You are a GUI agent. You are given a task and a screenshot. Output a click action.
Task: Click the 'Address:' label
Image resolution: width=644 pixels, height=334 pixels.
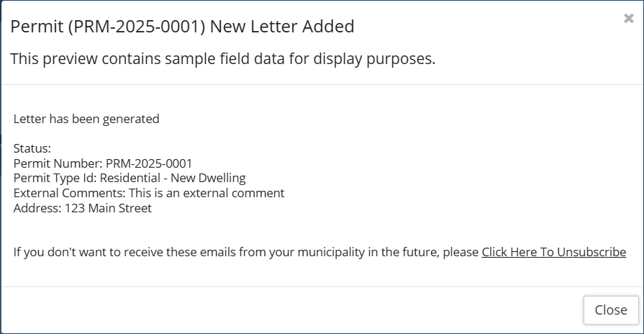point(37,209)
